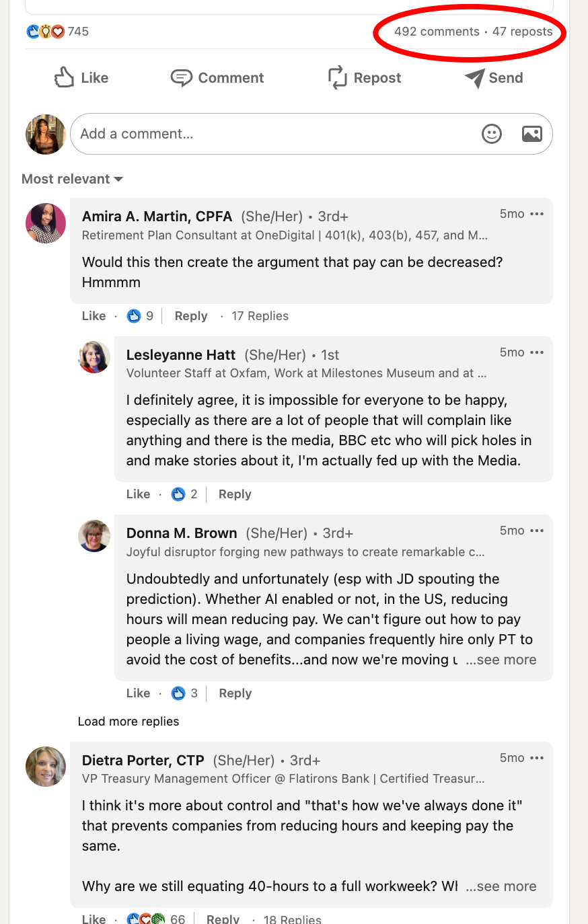Like Lesleyanne Hatt's reply
Screen dimensions: 588x924
coord(138,494)
